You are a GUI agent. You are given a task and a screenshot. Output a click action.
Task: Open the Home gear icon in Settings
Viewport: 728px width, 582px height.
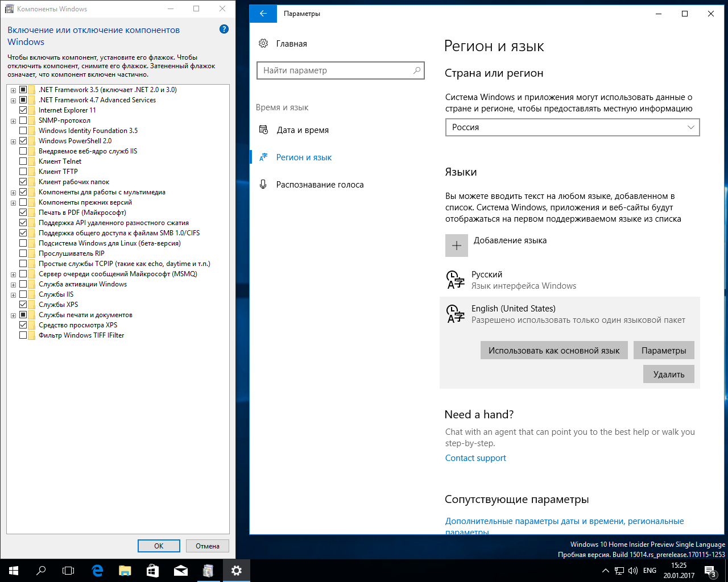coord(263,44)
